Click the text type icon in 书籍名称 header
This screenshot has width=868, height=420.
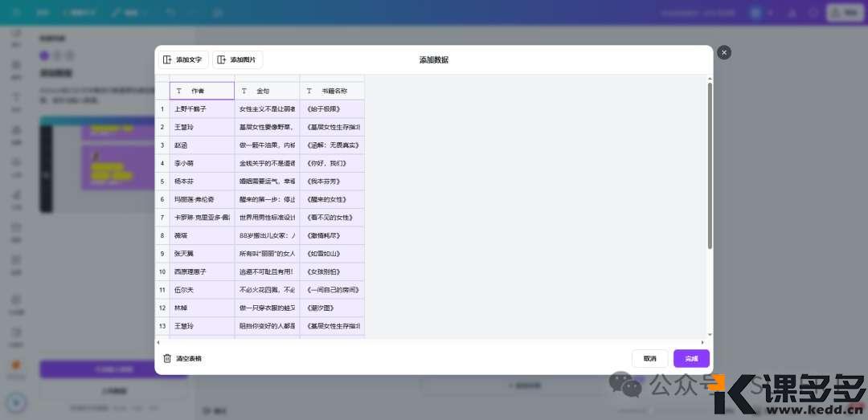309,91
